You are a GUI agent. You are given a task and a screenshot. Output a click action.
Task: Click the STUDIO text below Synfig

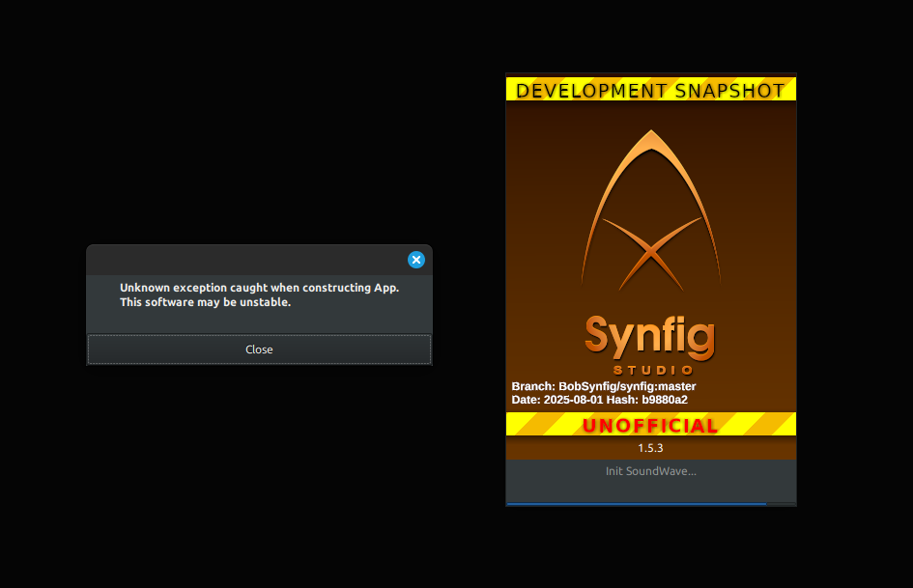653,370
